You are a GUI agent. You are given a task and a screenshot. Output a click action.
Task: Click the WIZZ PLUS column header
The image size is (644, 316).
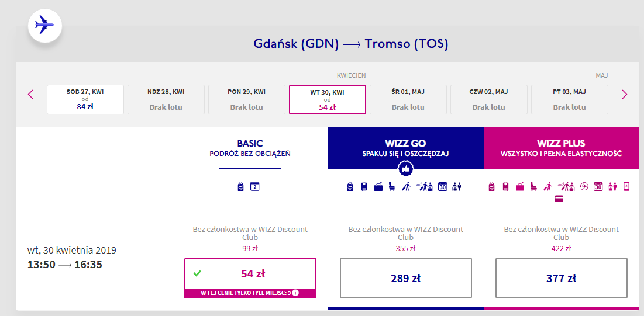click(561, 148)
